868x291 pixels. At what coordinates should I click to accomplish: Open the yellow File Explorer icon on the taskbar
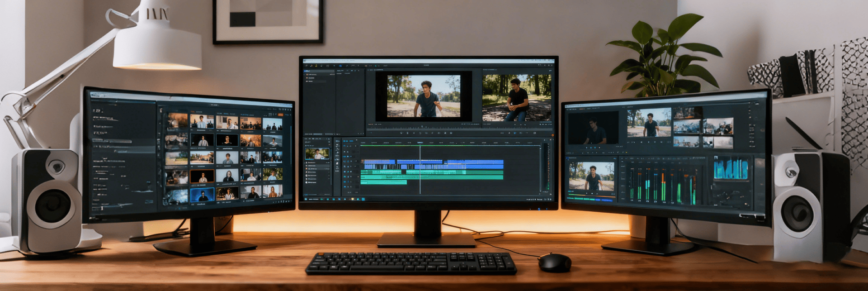[352, 199]
